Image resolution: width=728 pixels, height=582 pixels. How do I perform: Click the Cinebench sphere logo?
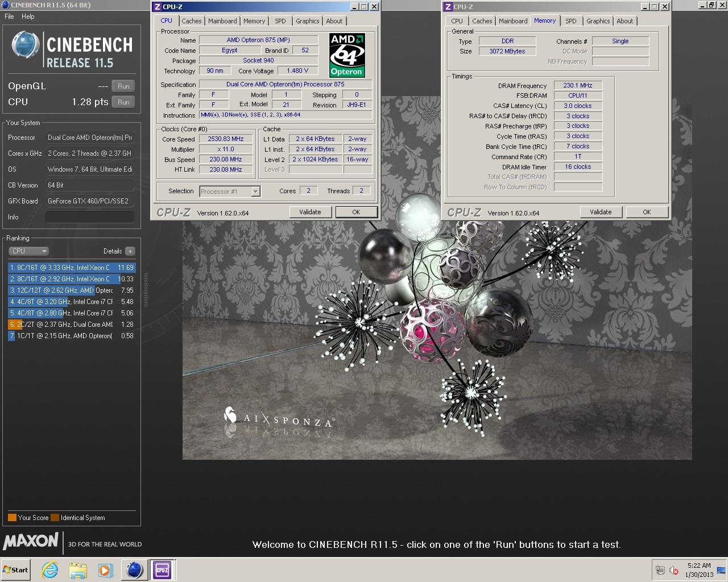point(26,46)
